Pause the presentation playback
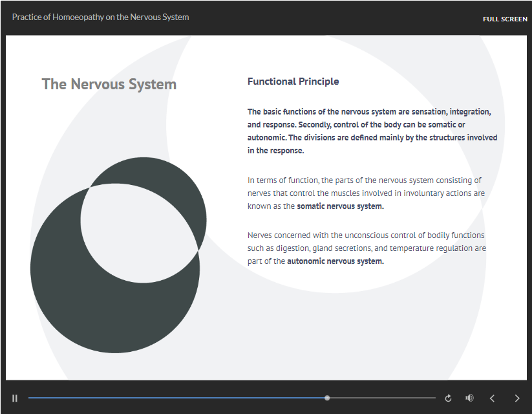This screenshot has height=414, width=532. (15, 398)
